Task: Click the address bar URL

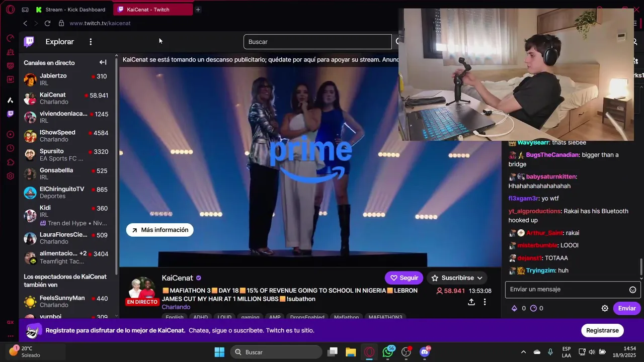Action: coord(100,23)
